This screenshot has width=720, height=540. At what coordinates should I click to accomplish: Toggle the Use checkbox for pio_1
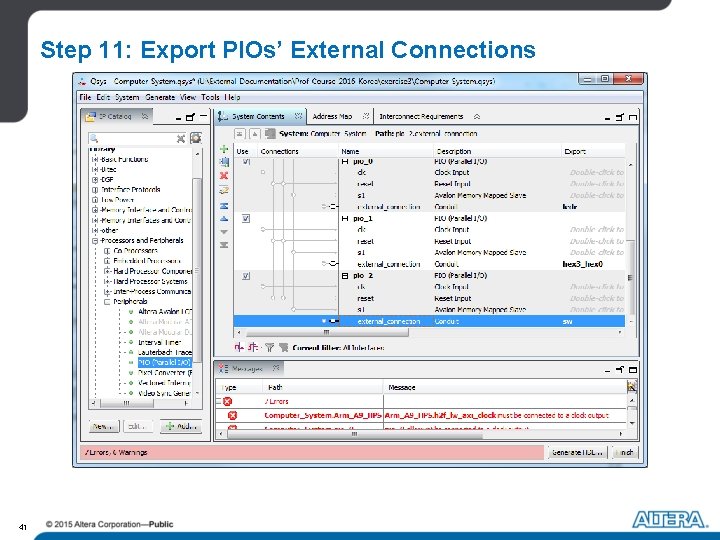(x=246, y=219)
